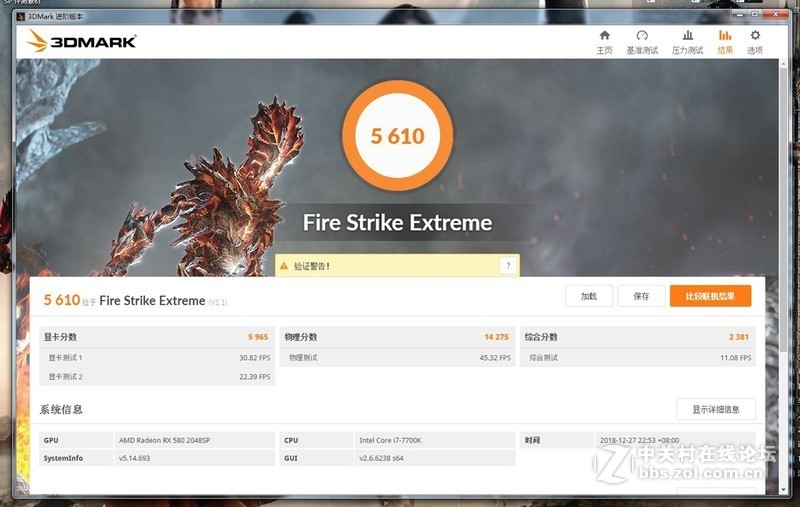Click the 显示详细信息 button
800x507 pixels.
pyautogui.click(x=716, y=409)
